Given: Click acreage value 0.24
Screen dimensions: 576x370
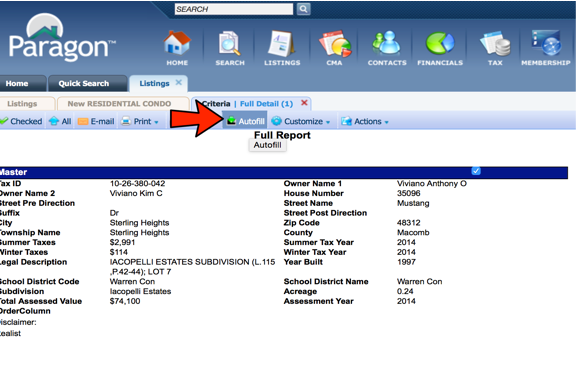Looking at the screenshot, I should [x=405, y=291].
